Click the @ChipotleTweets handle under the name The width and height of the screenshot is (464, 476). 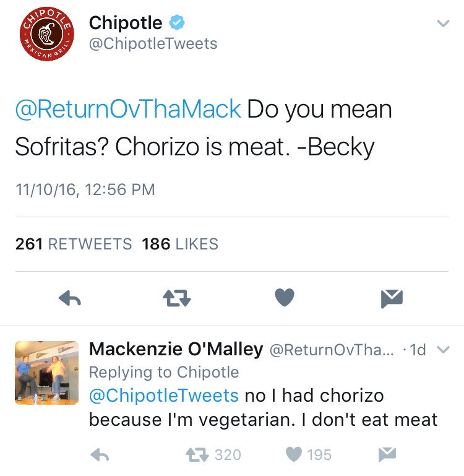click(x=153, y=43)
